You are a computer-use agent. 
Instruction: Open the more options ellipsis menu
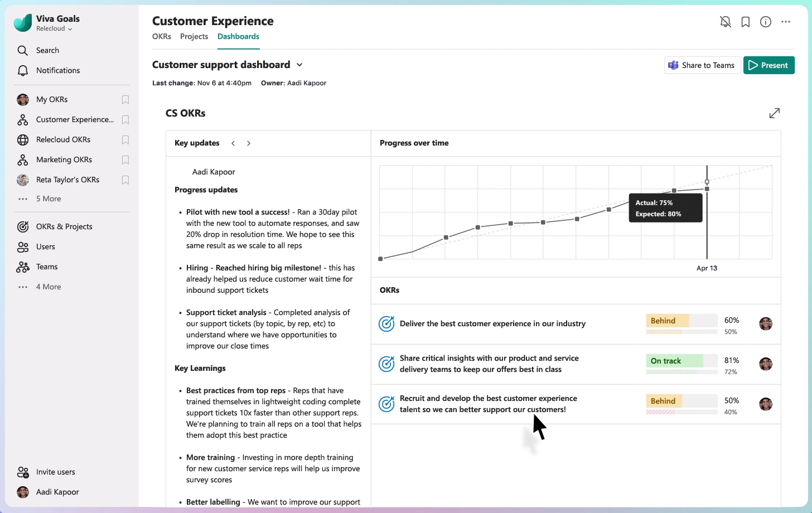[x=786, y=21]
